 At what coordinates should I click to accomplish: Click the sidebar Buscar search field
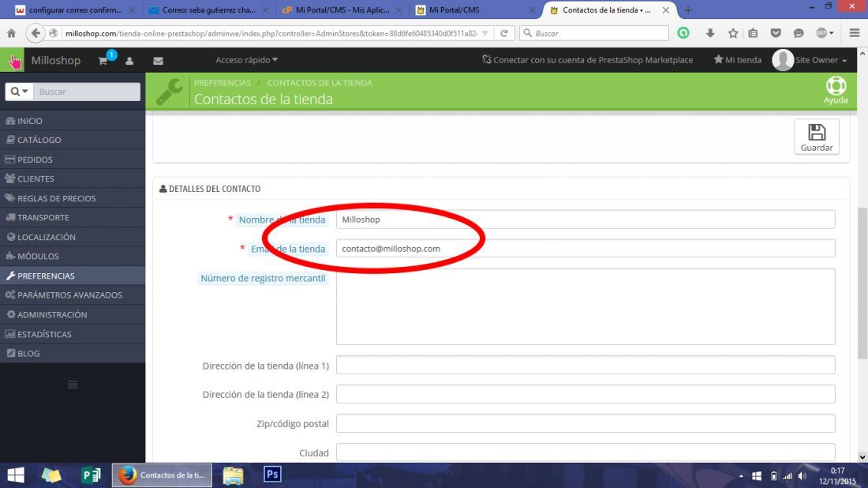click(x=86, y=92)
